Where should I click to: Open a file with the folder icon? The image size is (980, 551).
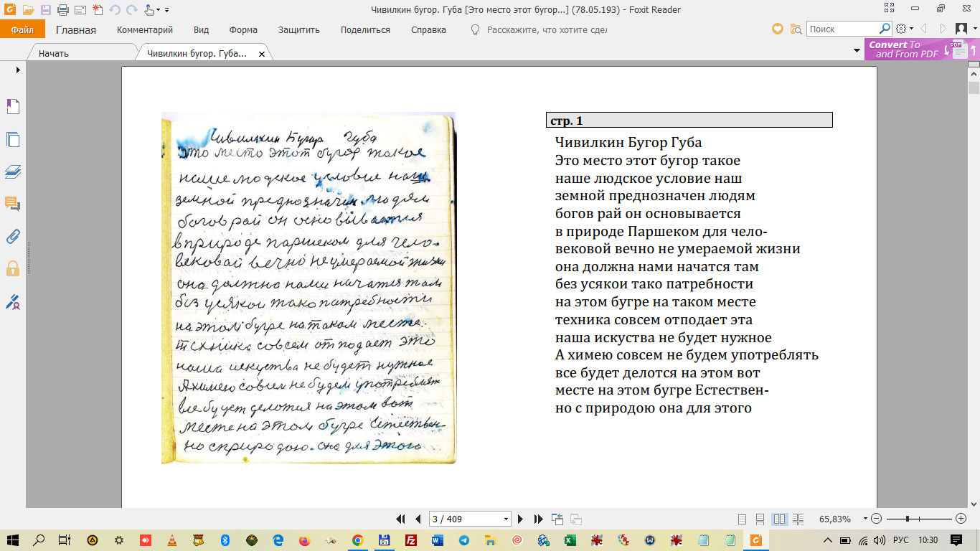29,10
